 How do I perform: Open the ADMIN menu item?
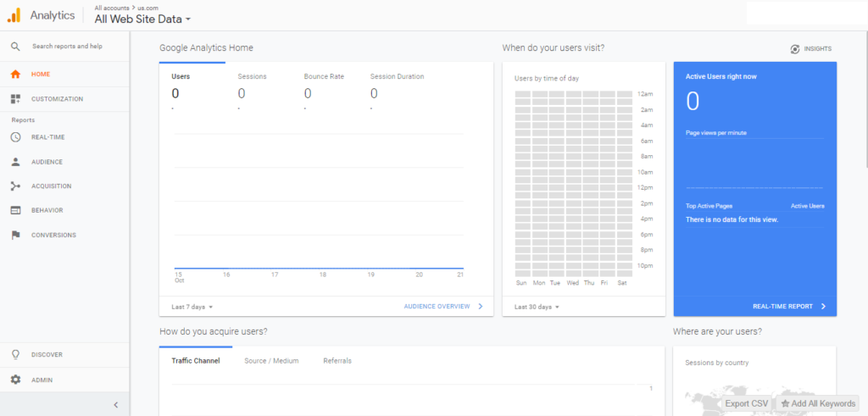64,380
